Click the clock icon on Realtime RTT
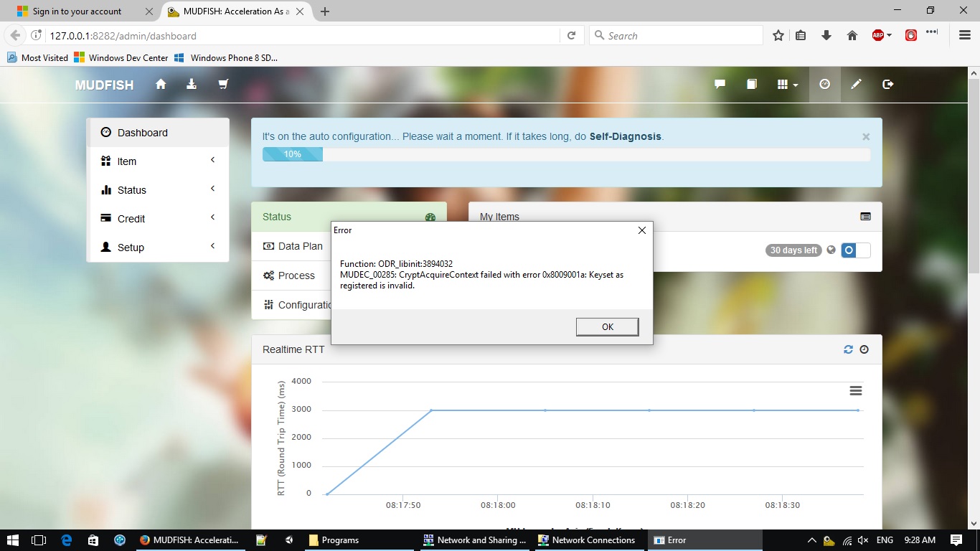 click(x=864, y=349)
